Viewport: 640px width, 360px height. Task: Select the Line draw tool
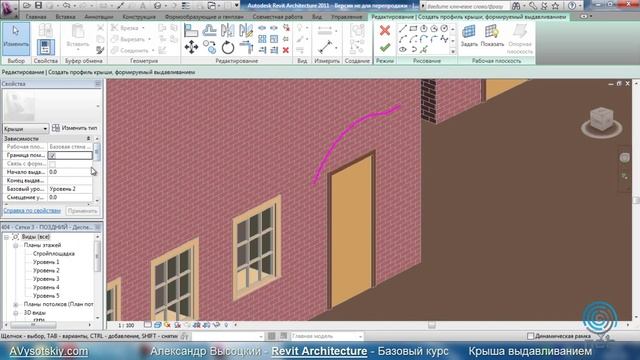(x=402, y=29)
